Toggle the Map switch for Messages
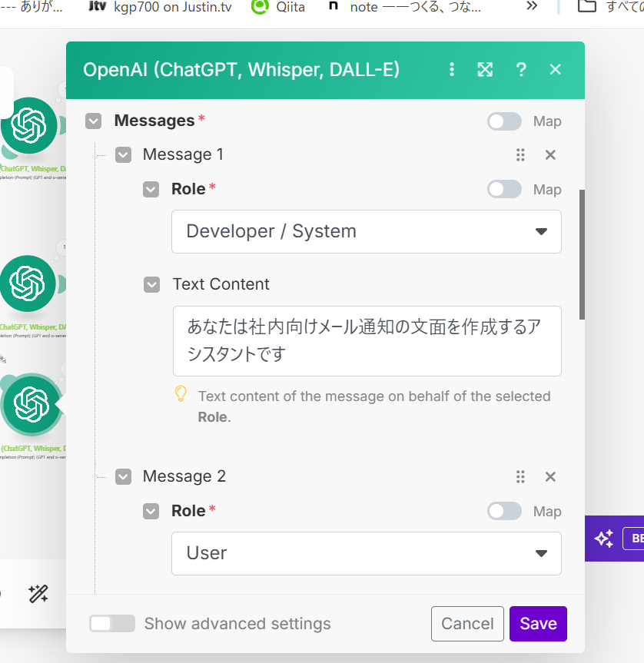The height and width of the screenshot is (663, 644). [x=504, y=121]
